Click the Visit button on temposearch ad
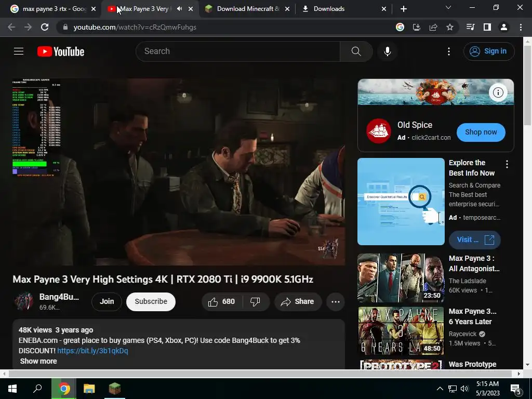The height and width of the screenshot is (399, 532). (x=474, y=240)
